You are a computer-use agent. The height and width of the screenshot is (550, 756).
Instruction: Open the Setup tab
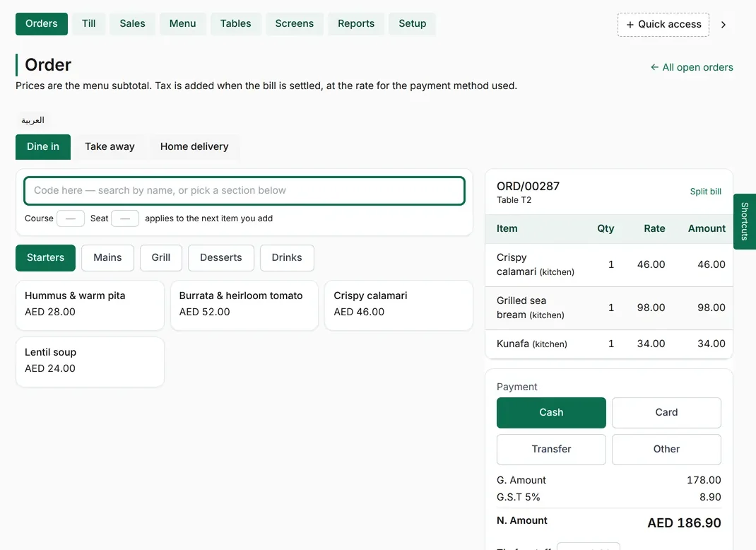[413, 23]
